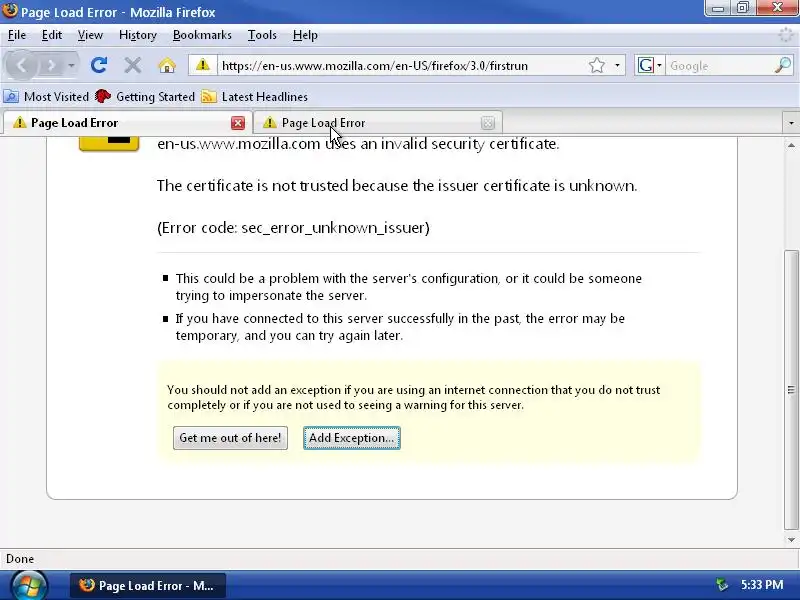Restore down the Firefox window
Image resolution: width=800 pixels, height=600 pixels.
[x=743, y=8]
